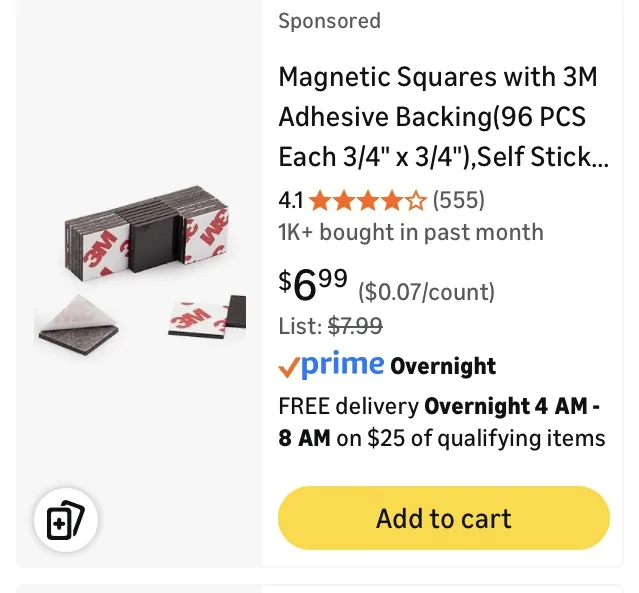The image size is (639, 593).
Task: Open the stacked magnets product image
Action: click(x=140, y=270)
